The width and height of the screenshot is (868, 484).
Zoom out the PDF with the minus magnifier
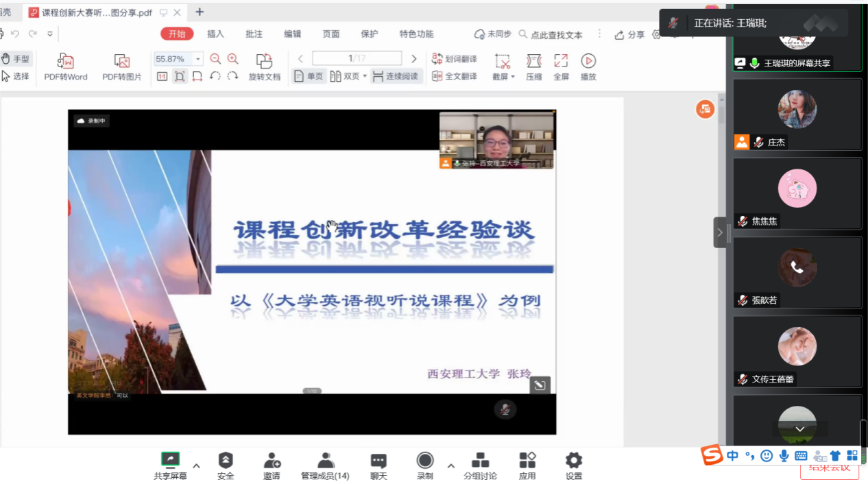[x=215, y=59]
